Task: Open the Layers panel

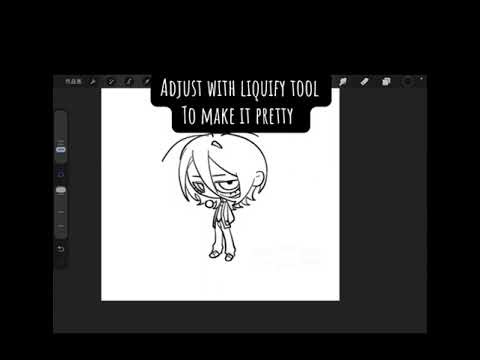Action: [386, 82]
